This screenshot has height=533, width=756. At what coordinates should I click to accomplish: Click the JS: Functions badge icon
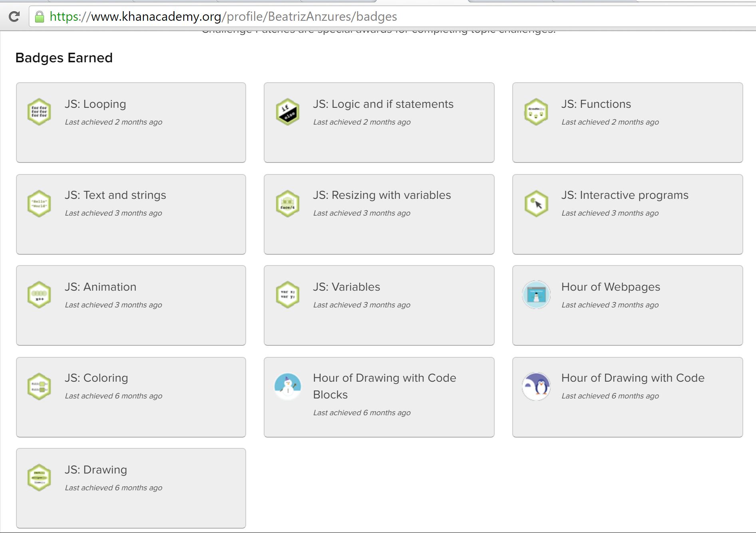coord(536,112)
